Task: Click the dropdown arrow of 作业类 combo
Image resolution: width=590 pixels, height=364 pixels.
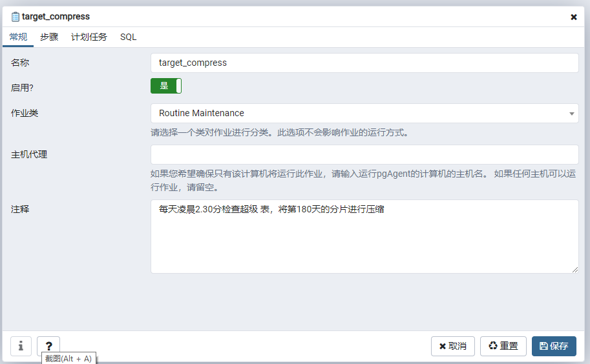Action: pos(571,114)
